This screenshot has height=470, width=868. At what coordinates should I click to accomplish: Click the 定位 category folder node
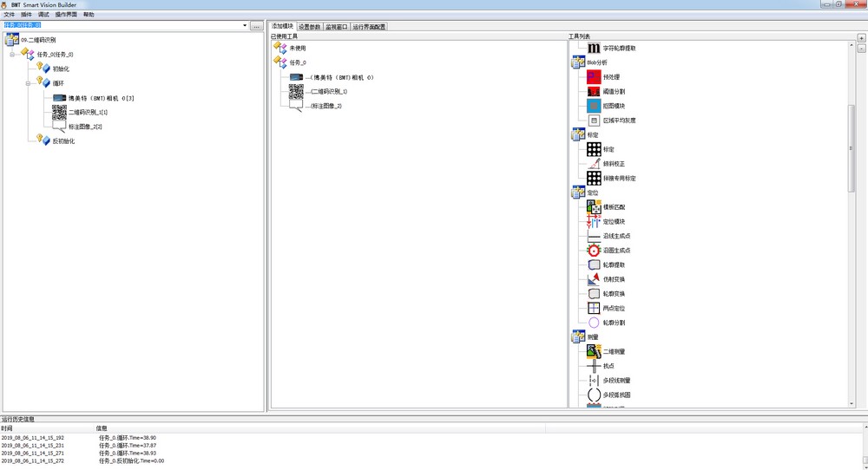[x=578, y=193]
